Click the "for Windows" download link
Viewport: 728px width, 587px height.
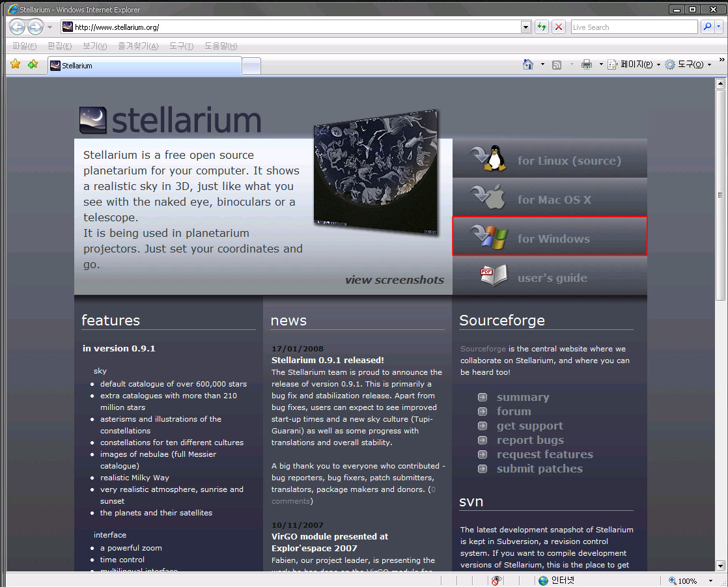point(554,239)
